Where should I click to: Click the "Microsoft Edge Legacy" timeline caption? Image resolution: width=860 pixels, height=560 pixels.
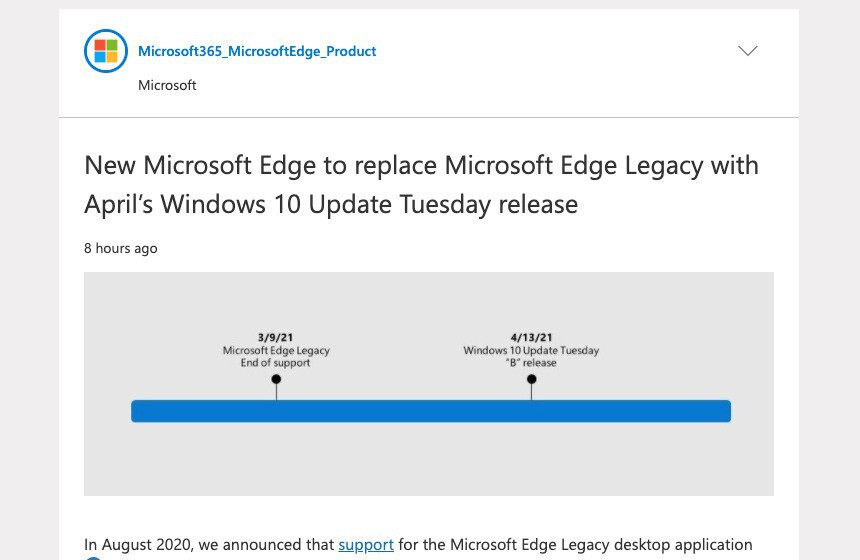[276, 351]
